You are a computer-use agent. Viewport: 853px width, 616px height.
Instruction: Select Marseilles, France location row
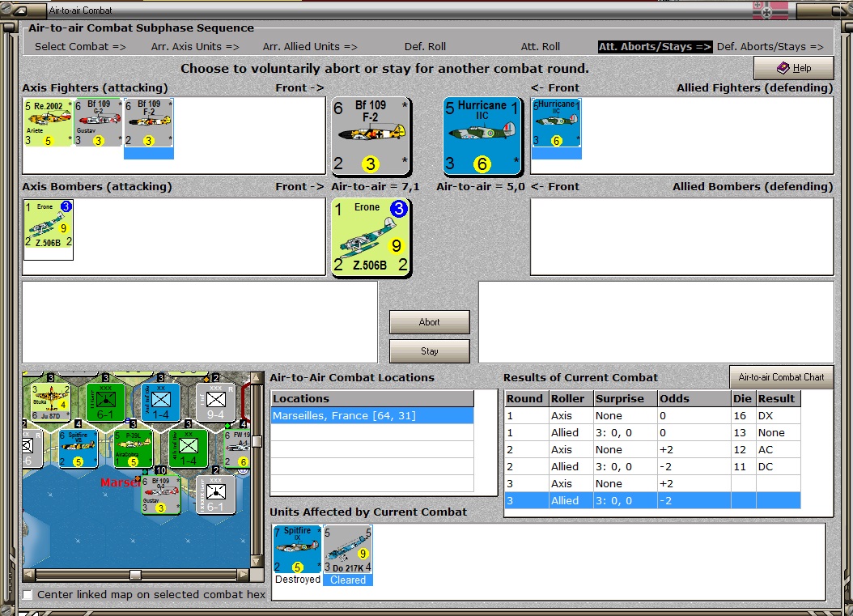coord(372,416)
